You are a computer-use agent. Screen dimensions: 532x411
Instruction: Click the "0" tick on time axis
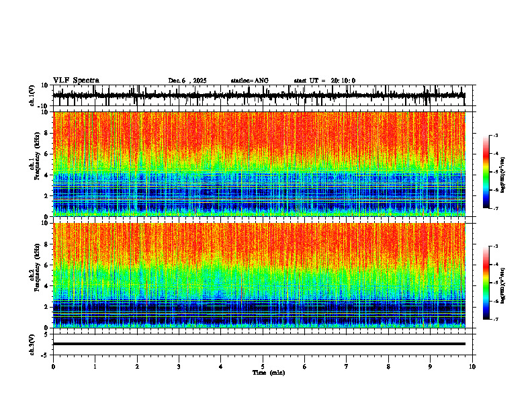(x=53, y=367)
